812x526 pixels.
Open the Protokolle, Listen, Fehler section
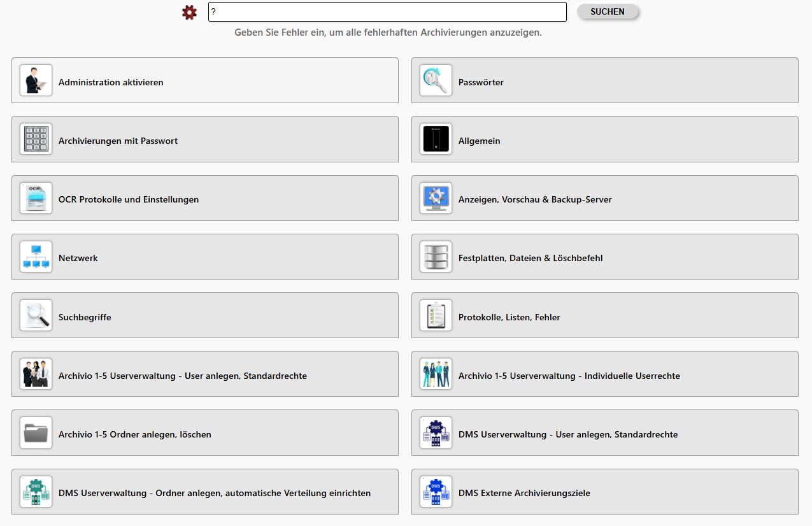tap(509, 317)
